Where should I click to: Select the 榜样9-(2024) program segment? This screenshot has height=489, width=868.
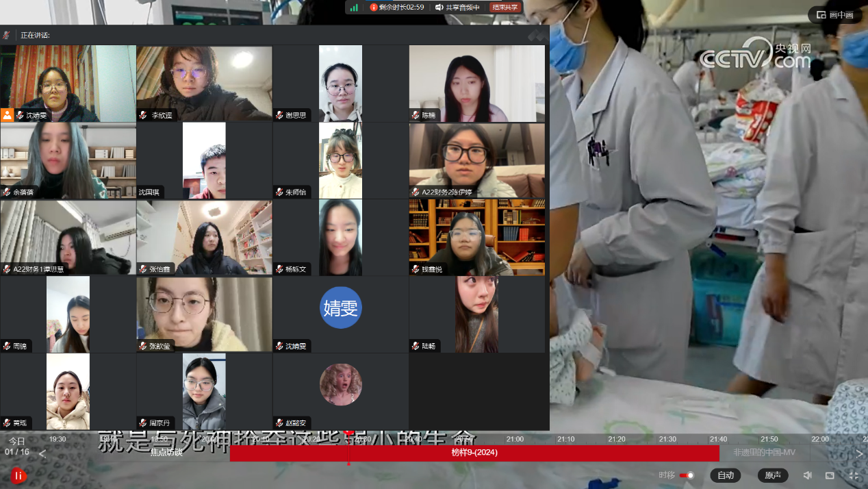click(x=474, y=453)
